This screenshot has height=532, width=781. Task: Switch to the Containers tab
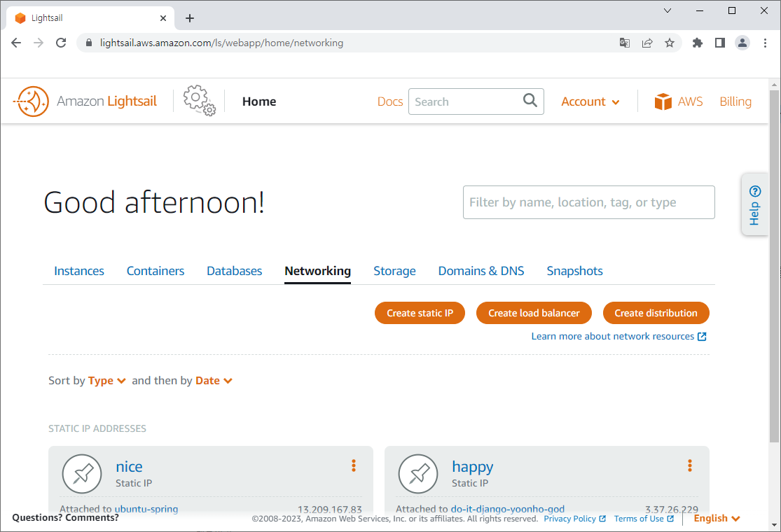pos(155,271)
